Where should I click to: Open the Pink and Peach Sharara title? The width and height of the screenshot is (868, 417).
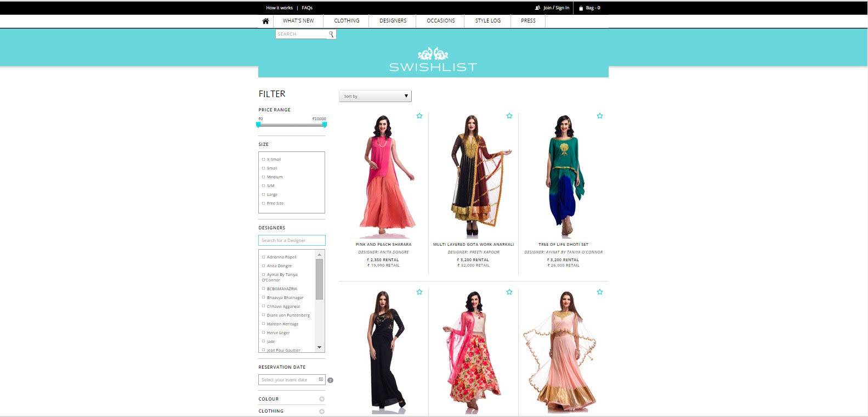(383, 244)
